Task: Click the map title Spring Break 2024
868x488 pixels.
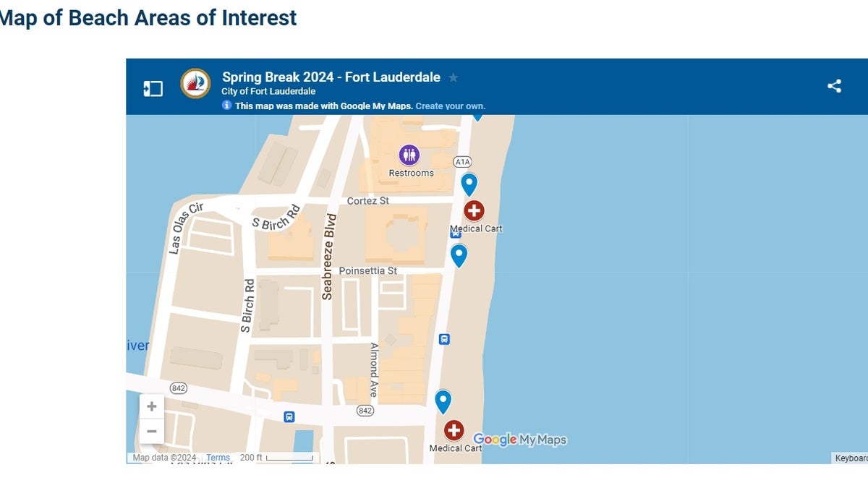Action: pos(331,77)
